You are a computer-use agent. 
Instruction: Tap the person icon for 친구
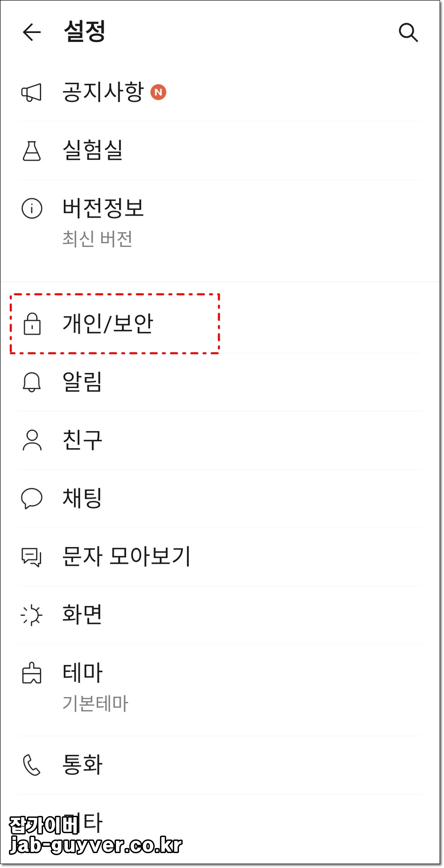coord(32,440)
